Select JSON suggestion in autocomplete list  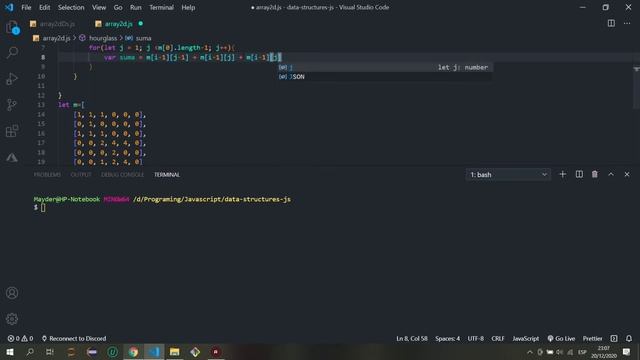tap(385, 77)
